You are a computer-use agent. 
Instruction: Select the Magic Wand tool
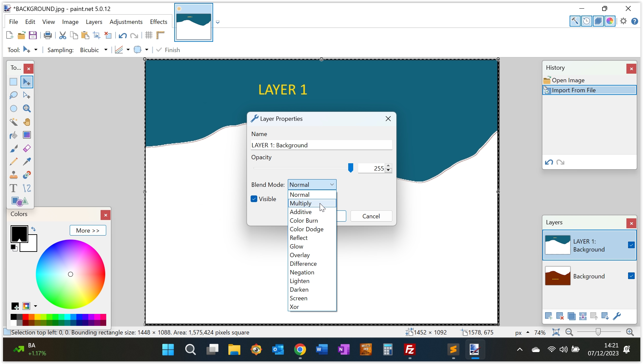(x=14, y=122)
